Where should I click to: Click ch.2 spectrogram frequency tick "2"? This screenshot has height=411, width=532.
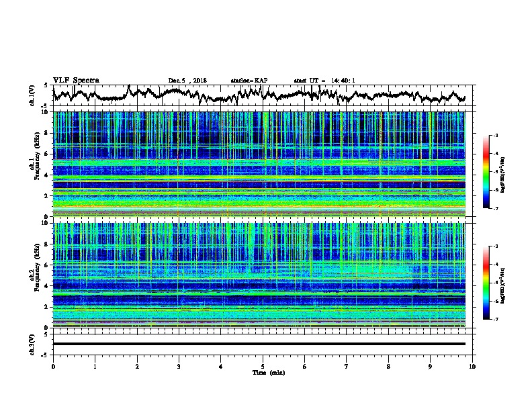point(48,307)
